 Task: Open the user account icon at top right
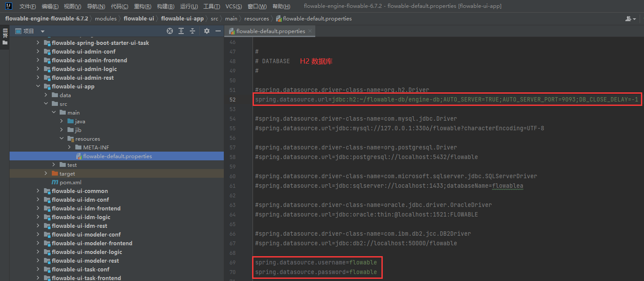pyautogui.click(x=631, y=19)
